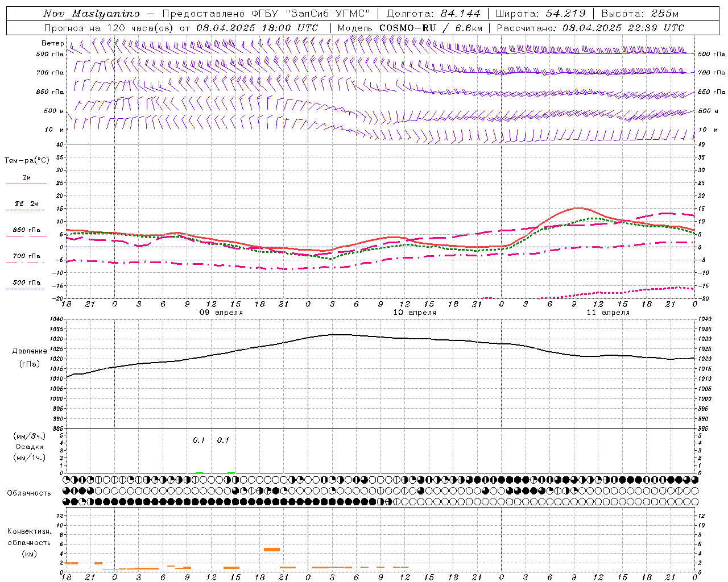Click the Nov_Maslyanino station title
Image resolution: width=728 pixels, height=582 pixels.
coord(92,14)
